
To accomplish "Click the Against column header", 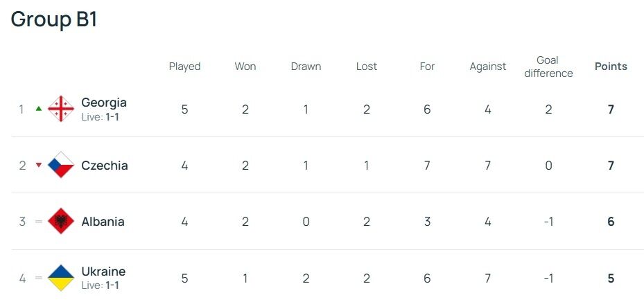I will click(x=488, y=66).
